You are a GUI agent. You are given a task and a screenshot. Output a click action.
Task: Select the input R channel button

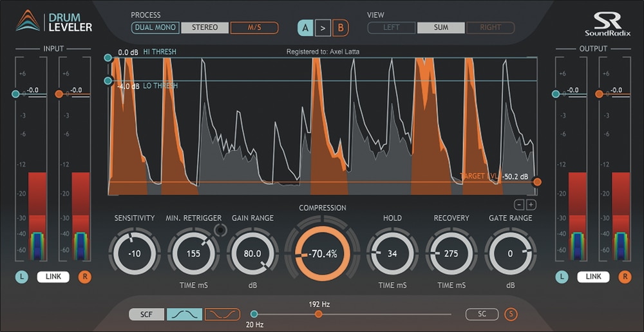pos(85,277)
